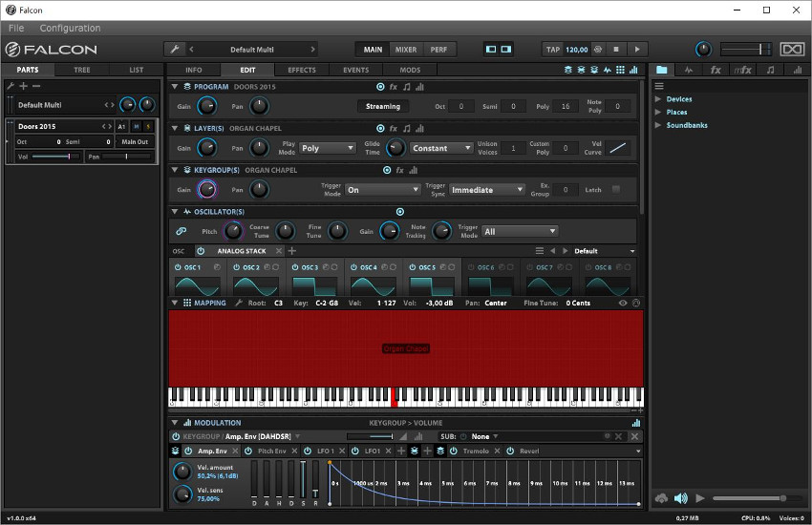This screenshot has width=812, height=525.
Task: Open metronome settings icon next to tempo
Action: tap(598, 49)
